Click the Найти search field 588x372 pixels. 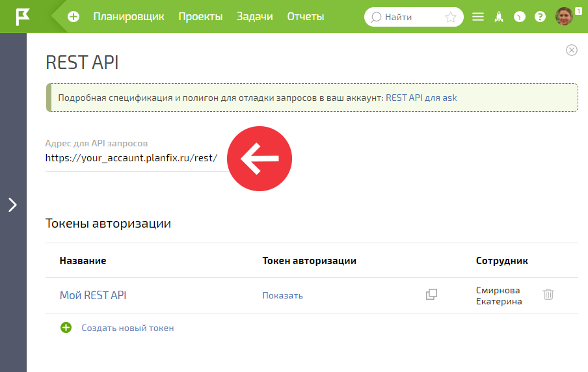pyautogui.click(x=414, y=17)
